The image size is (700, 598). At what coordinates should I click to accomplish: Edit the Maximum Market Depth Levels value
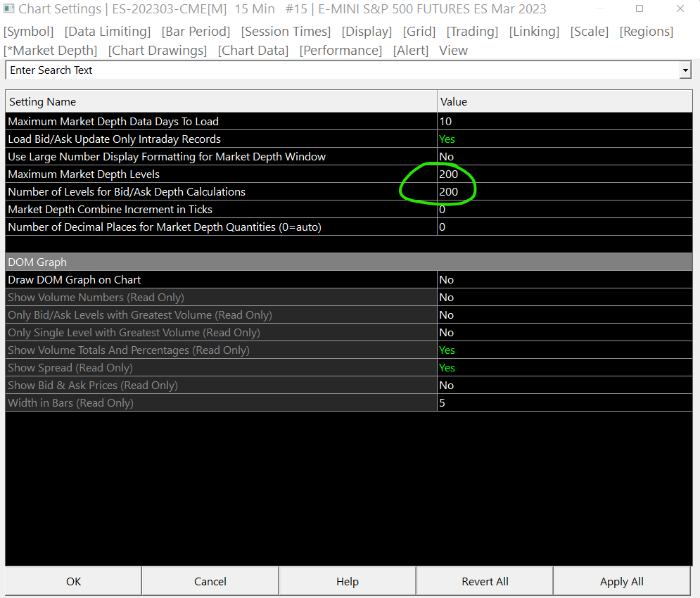565,174
